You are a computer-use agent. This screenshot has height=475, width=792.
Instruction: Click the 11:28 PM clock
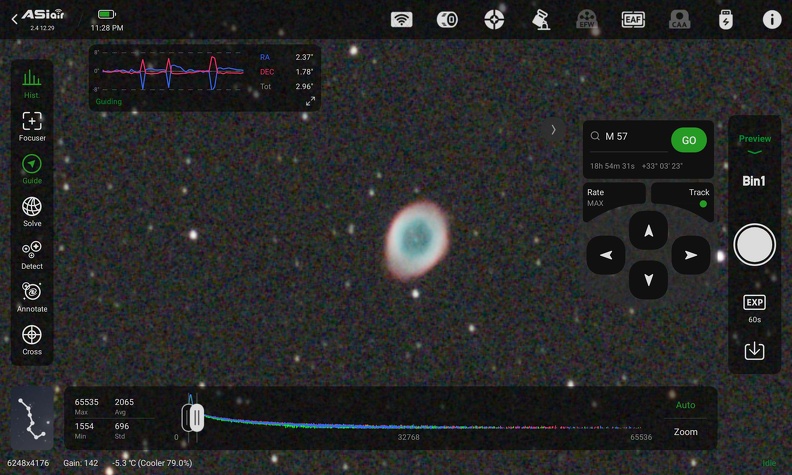(x=107, y=28)
